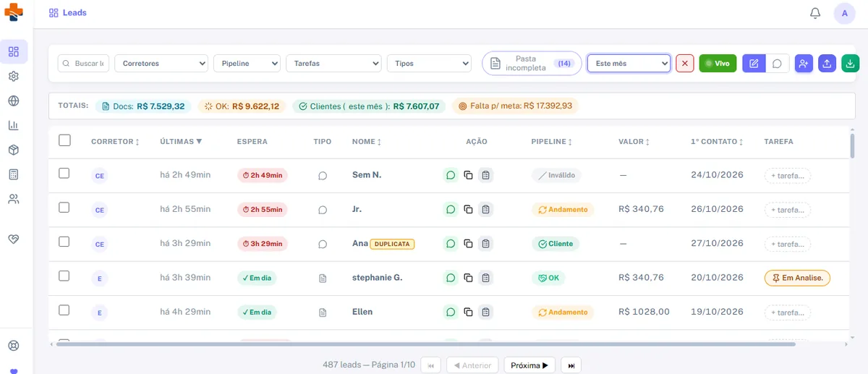Screen dimensions: 868x374
Task: Open the Este mês period dropdown
Action: click(x=629, y=64)
